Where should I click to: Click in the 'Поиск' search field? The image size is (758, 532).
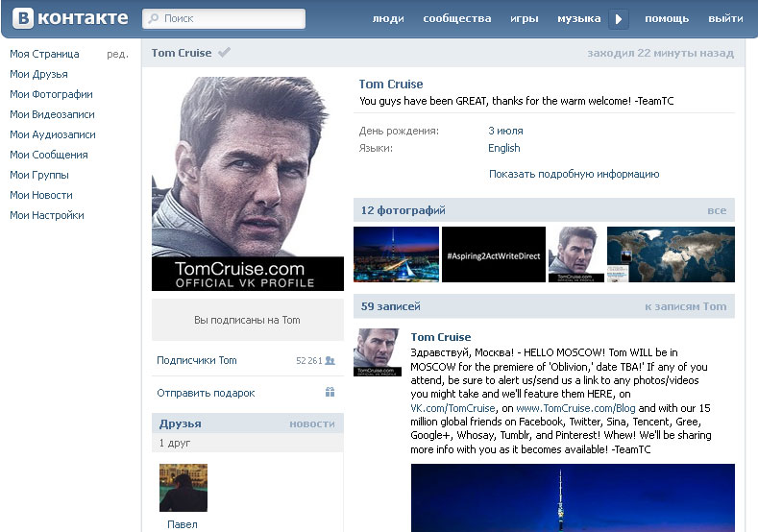tap(231, 18)
